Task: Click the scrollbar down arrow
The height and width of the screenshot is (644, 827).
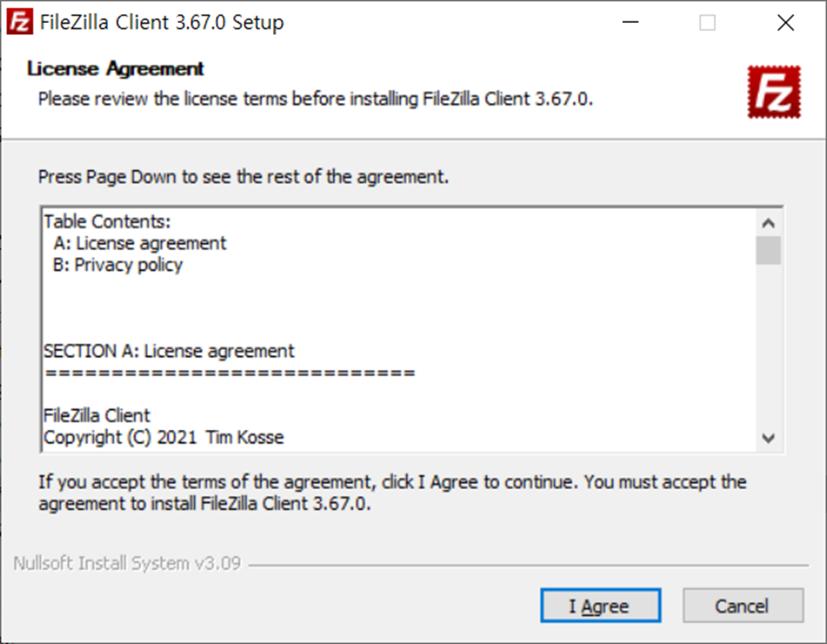Action: tap(768, 438)
